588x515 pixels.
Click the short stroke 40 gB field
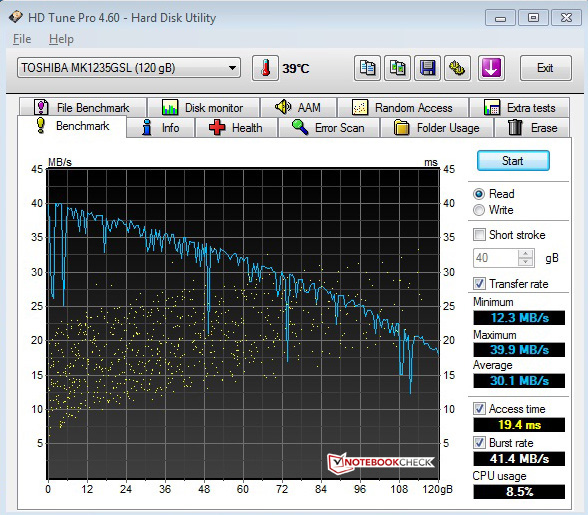coord(496,258)
